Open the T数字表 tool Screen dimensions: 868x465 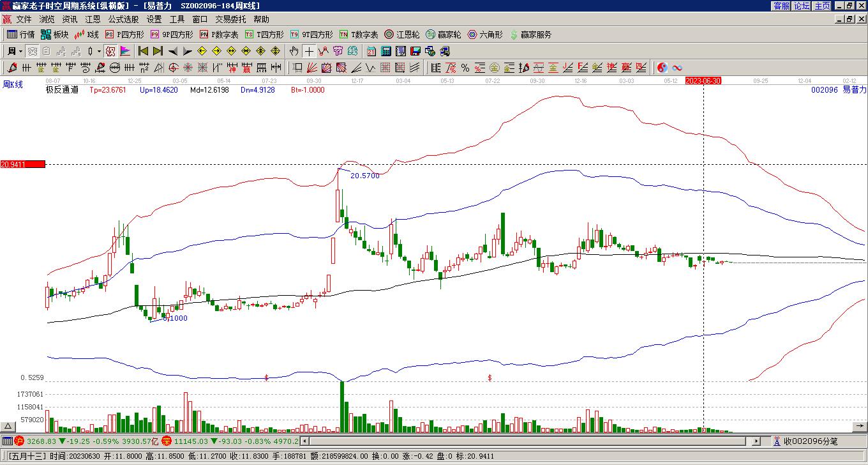point(359,34)
